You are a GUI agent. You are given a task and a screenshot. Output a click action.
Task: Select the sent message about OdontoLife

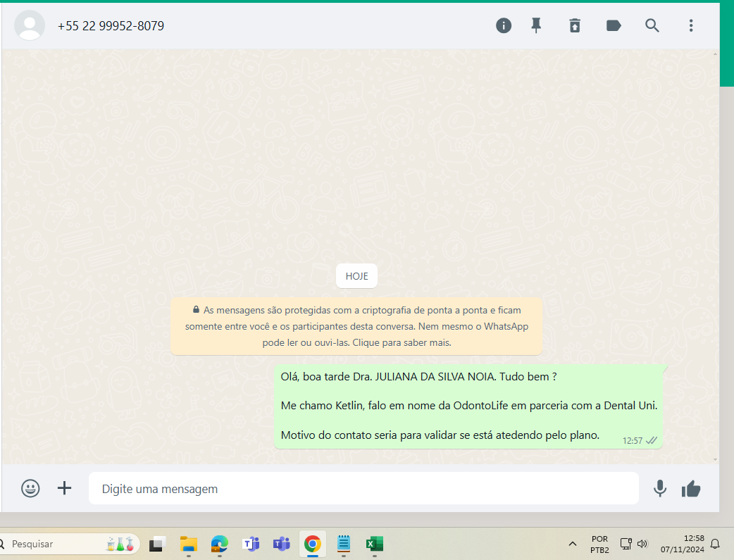tap(468, 406)
